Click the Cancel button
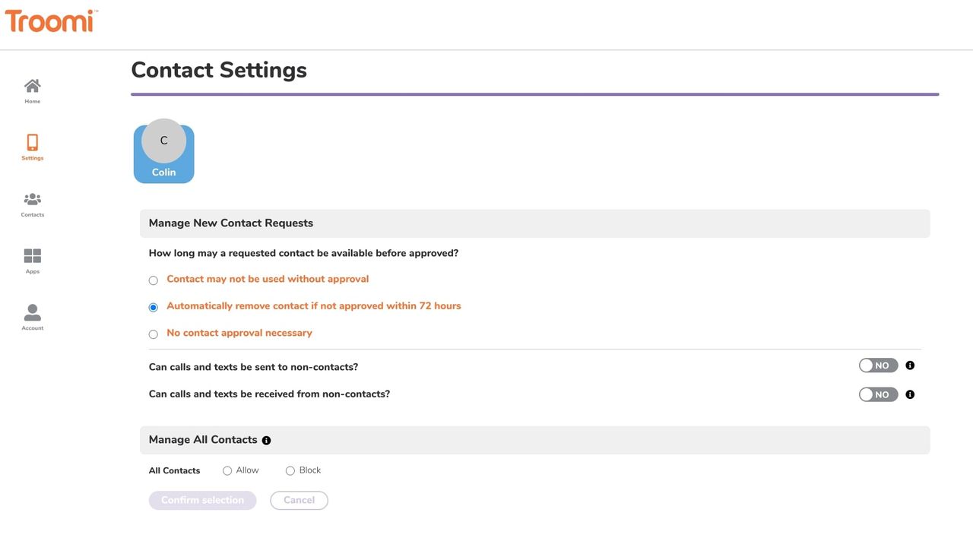The image size is (973, 560). (300, 500)
